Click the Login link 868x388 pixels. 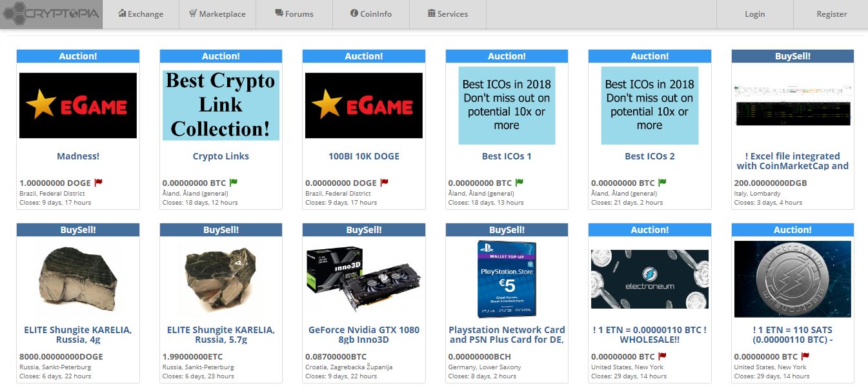(x=754, y=14)
